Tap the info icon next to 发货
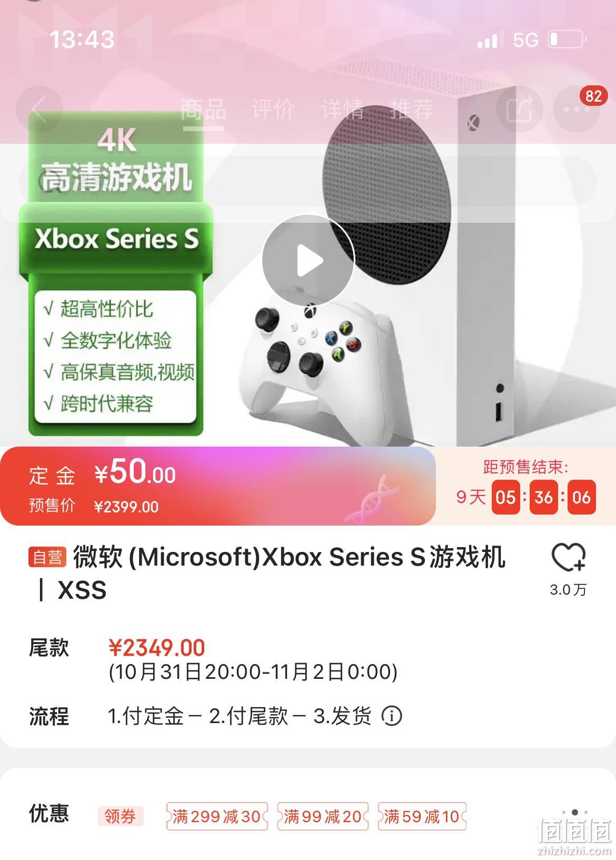Screen dimensions: 616x860 coord(391,716)
